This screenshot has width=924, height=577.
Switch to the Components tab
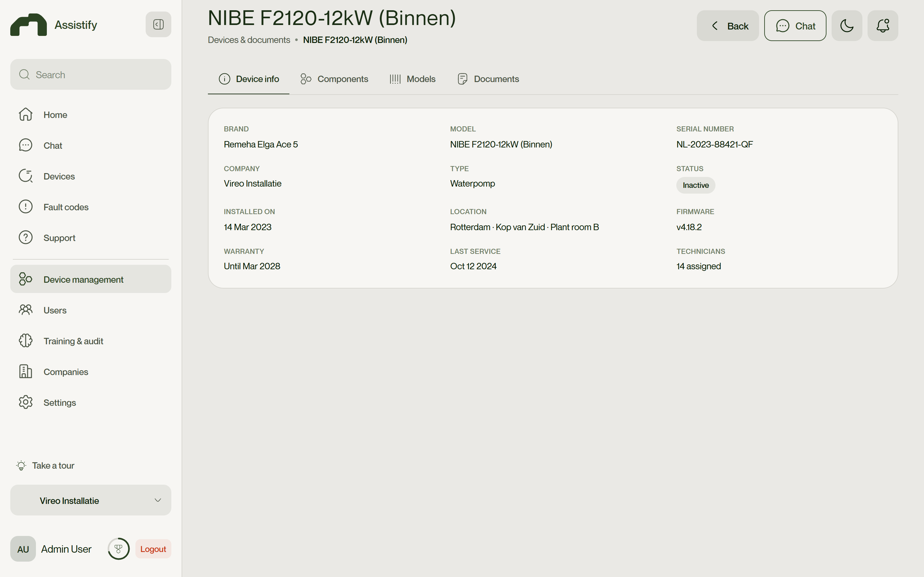tap(334, 79)
